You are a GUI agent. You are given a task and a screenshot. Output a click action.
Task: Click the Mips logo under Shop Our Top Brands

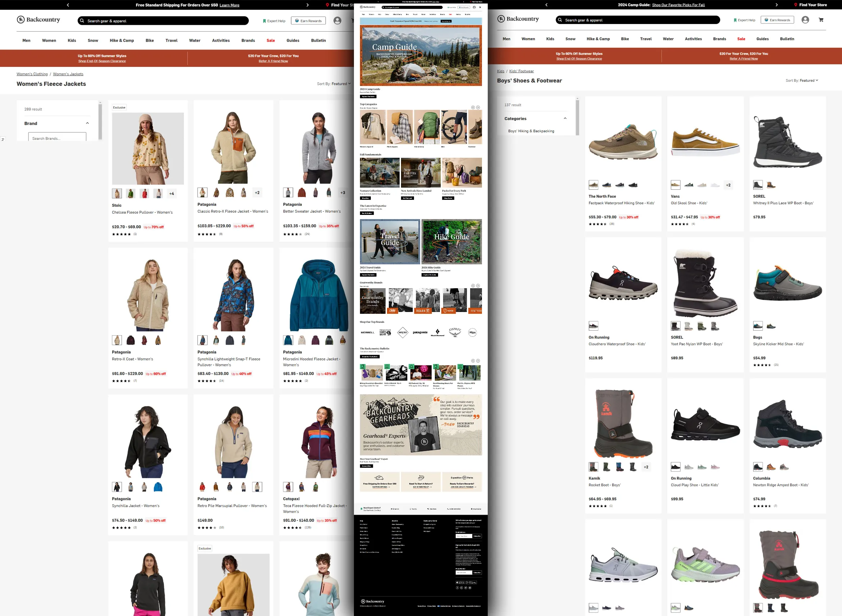pyautogui.click(x=472, y=332)
